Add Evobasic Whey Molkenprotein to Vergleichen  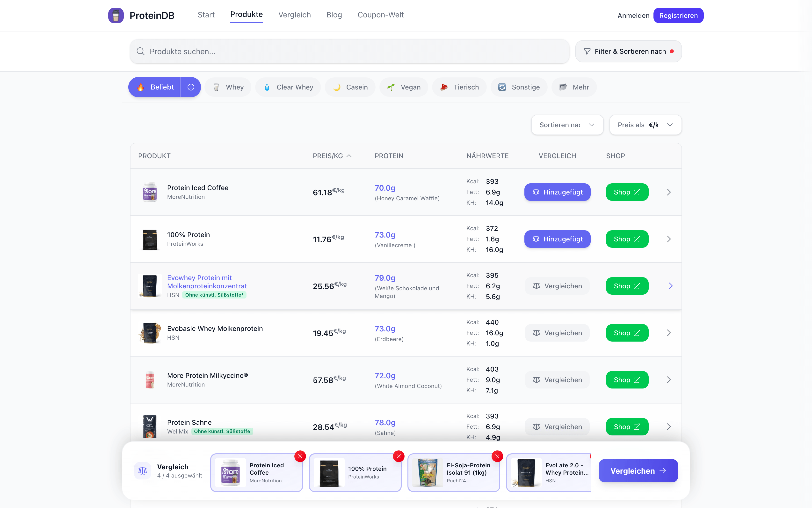coord(557,333)
